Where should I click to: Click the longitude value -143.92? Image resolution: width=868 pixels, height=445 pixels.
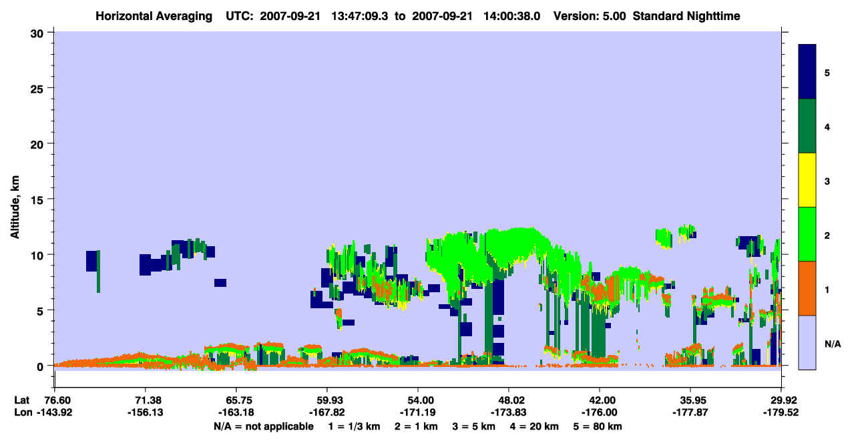click(54, 412)
